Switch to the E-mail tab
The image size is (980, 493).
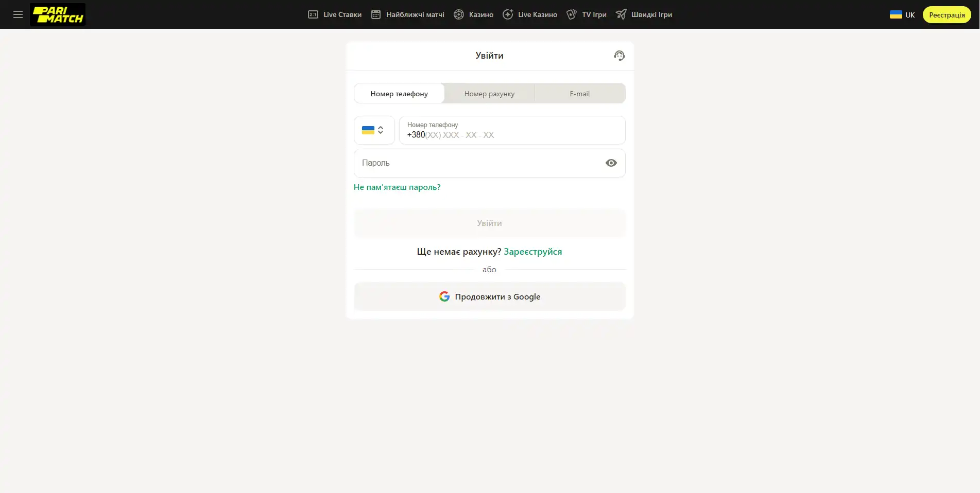point(579,94)
